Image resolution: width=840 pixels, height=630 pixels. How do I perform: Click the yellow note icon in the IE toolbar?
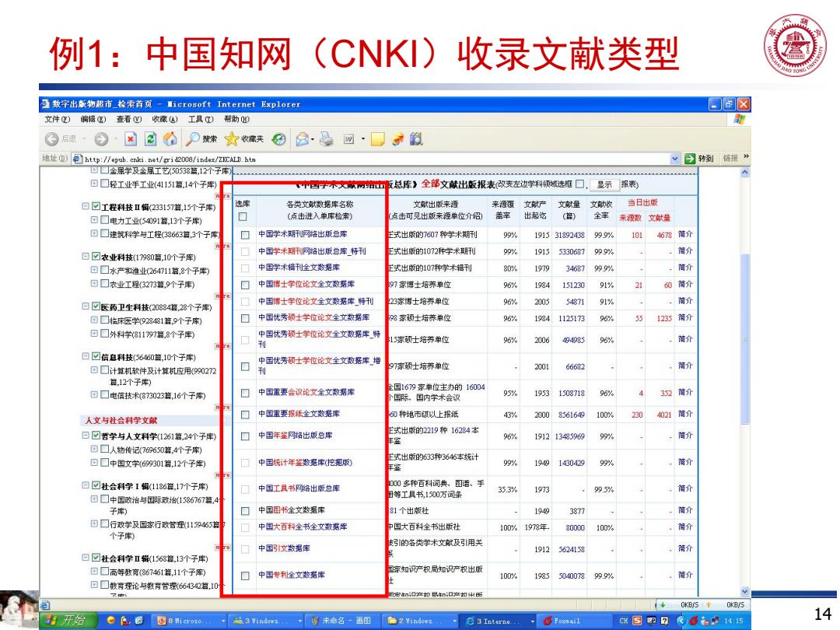pyautogui.click(x=378, y=139)
